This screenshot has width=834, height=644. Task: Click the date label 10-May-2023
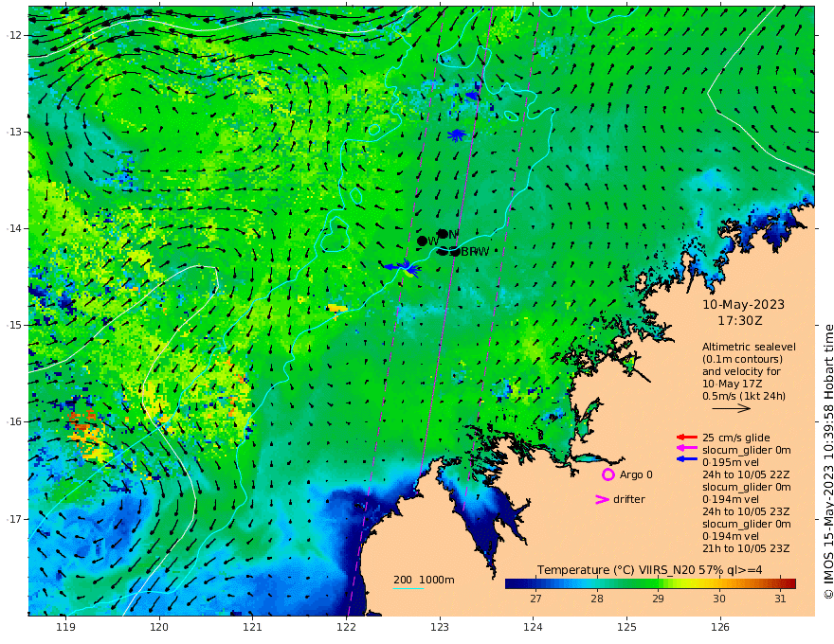tap(743, 304)
